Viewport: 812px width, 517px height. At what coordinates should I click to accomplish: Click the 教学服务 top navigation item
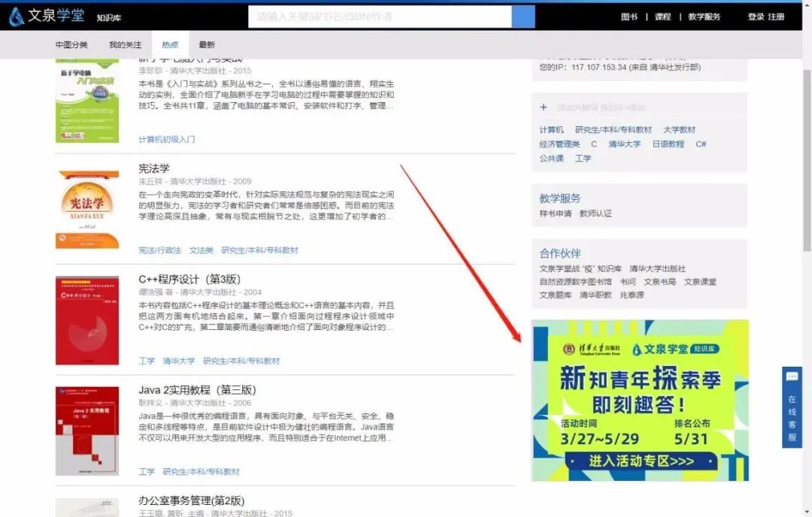tap(704, 17)
